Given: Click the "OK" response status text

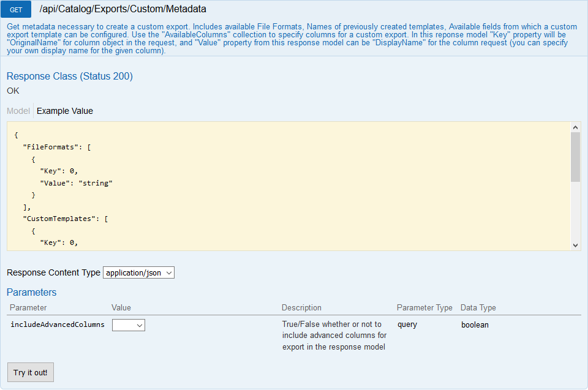Looking at the screenshot, I should [x=13, y=91].
